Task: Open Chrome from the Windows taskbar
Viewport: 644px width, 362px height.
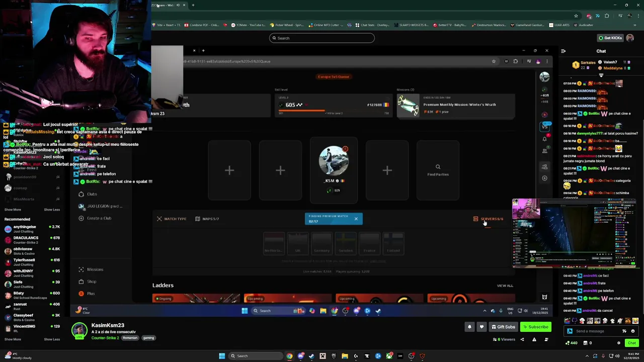Action: point(289,356)
